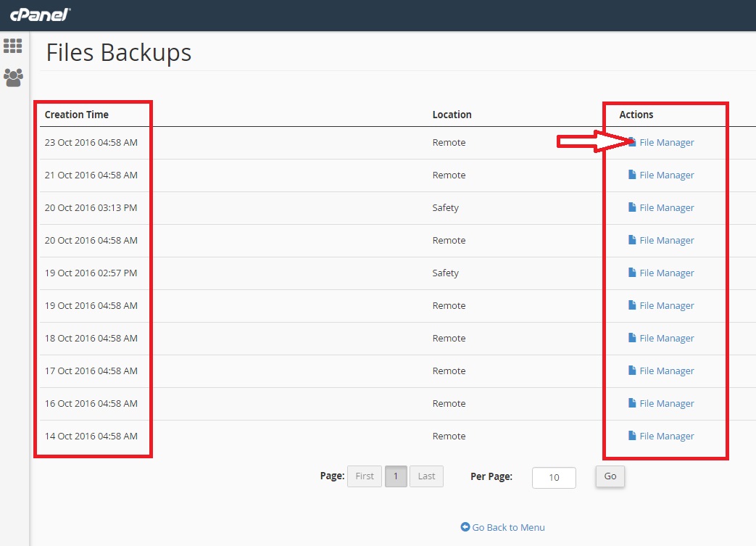756x546 pixels.
Task: Open File Manager link for 21 Oct 2016 backup
Action: coord(667,175)
